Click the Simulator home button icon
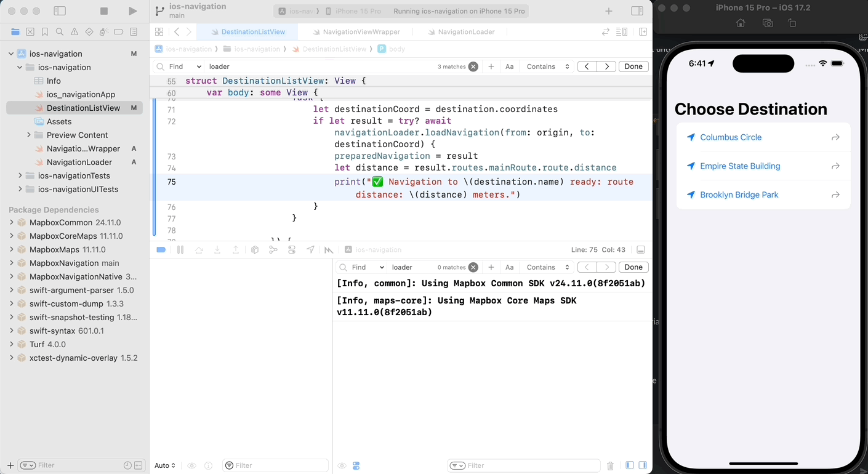 741,23
